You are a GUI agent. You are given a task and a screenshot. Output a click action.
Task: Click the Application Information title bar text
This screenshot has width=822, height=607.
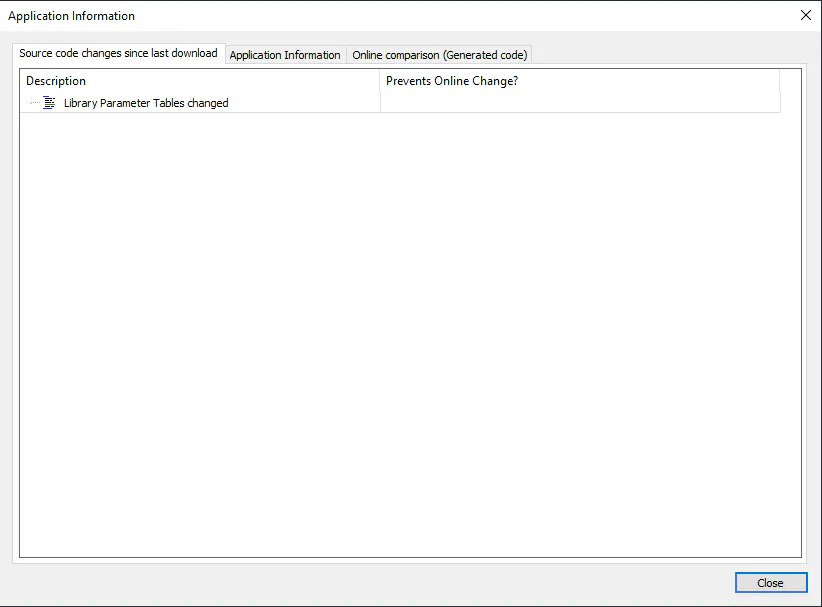(72, 16)
